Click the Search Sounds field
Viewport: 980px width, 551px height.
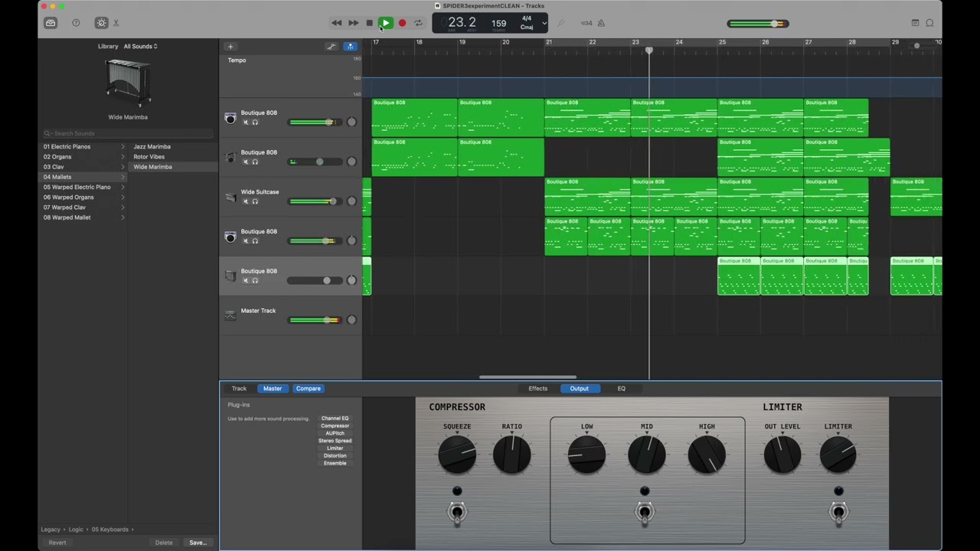point(128,133)
